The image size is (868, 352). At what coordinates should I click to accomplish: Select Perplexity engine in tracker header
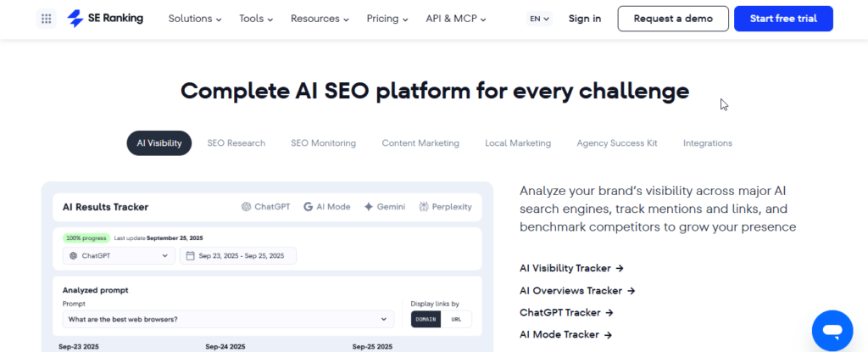tap(445, 207)
